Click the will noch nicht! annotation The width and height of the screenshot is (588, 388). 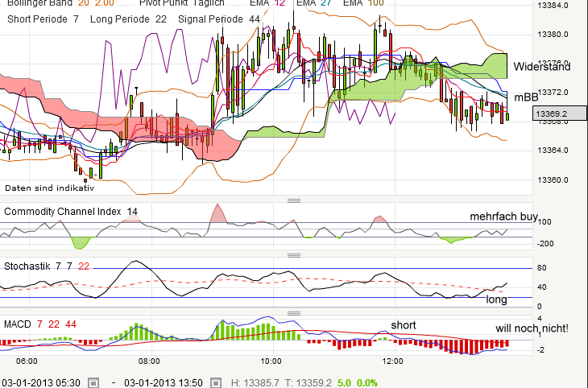(x=532, y=328)
